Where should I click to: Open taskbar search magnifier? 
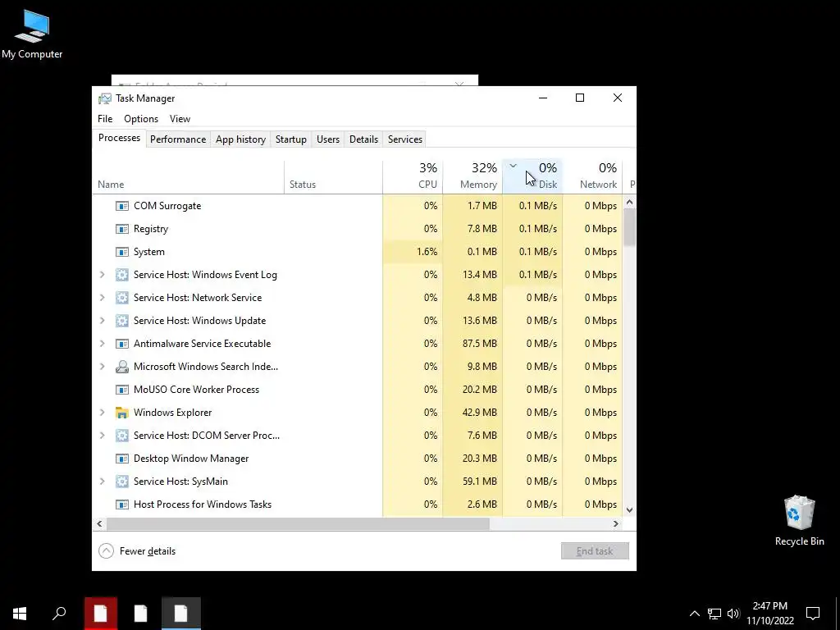pos(59,614)
